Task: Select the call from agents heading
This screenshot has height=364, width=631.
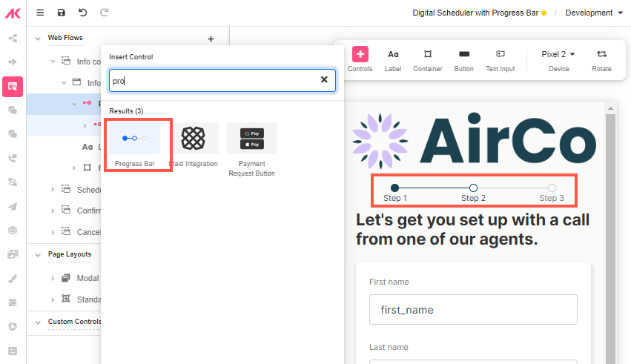Action: tap(472, 229)
